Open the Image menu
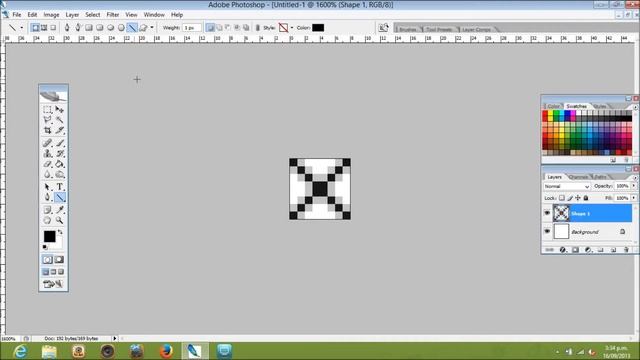Image resolution: width=640 pixels, height=360 pixels. (51, 15)
